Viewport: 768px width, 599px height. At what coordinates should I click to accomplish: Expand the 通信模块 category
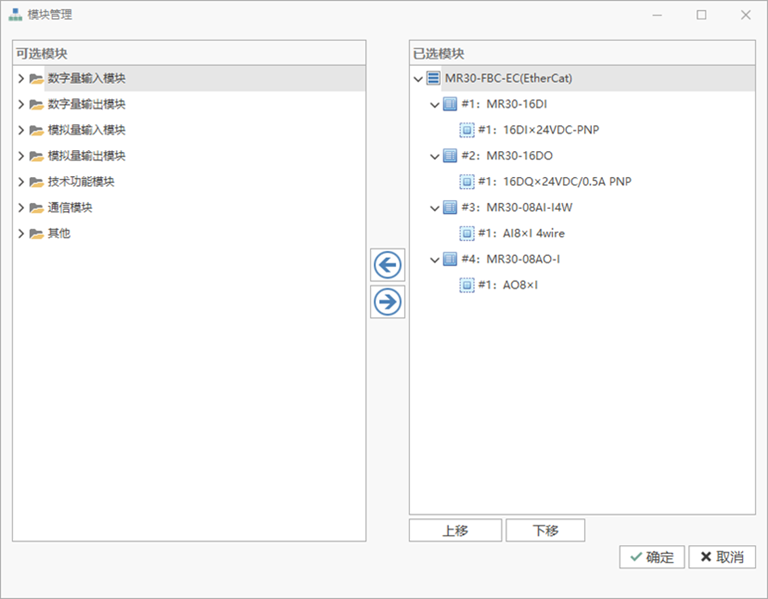[x=21, y=208]
